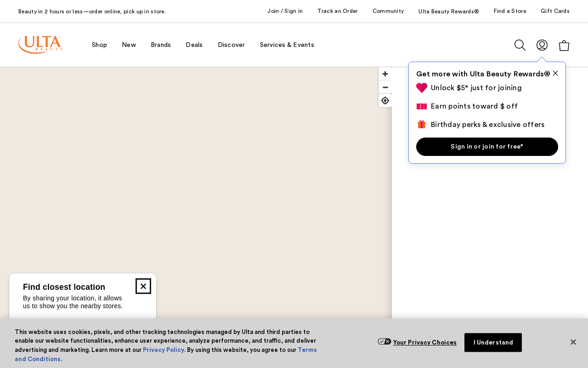Viewport: 588px width, 368px height.
Task: Open Gift Cards link
Action: coord(555,11)
